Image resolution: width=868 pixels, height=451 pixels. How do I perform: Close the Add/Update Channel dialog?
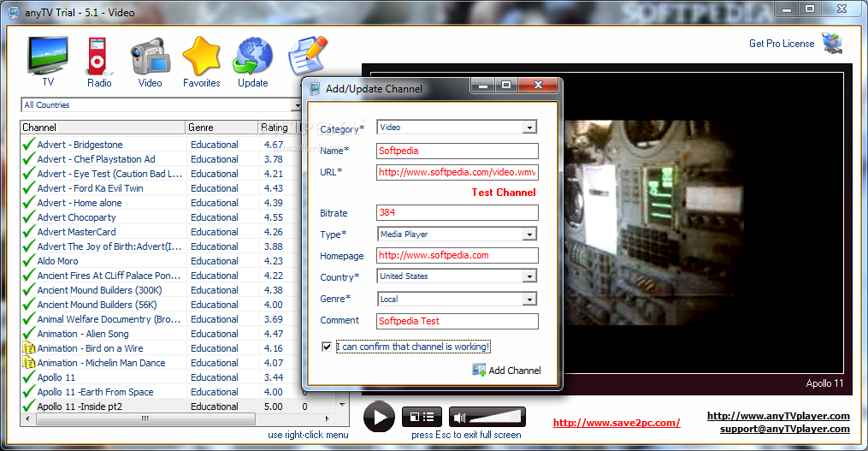(538, 85)
